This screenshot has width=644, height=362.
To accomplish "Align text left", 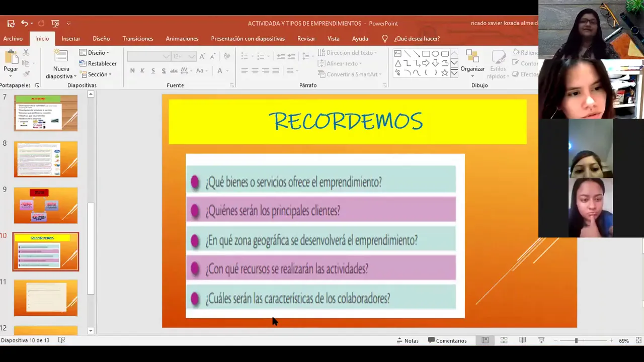I will (245, 71).
